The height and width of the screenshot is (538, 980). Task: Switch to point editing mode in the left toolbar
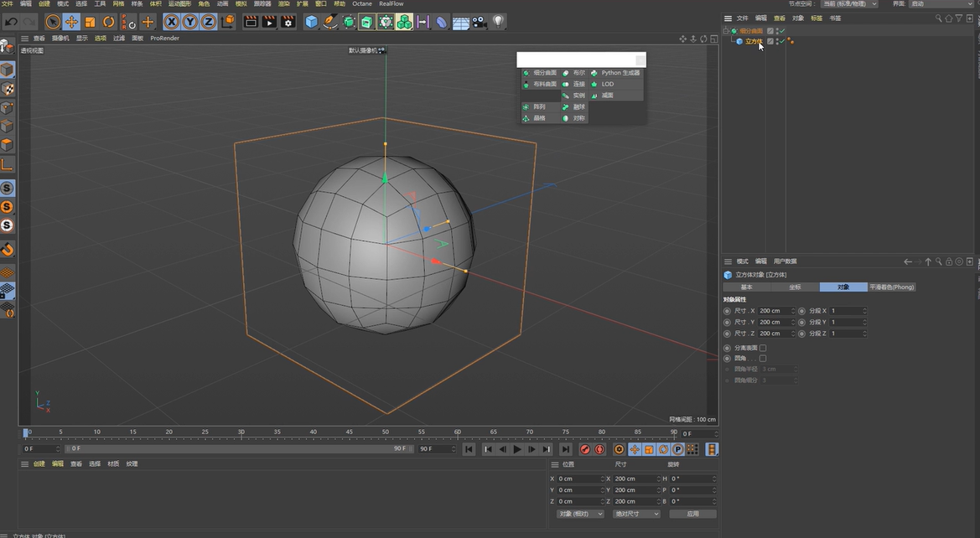(8, 109)
